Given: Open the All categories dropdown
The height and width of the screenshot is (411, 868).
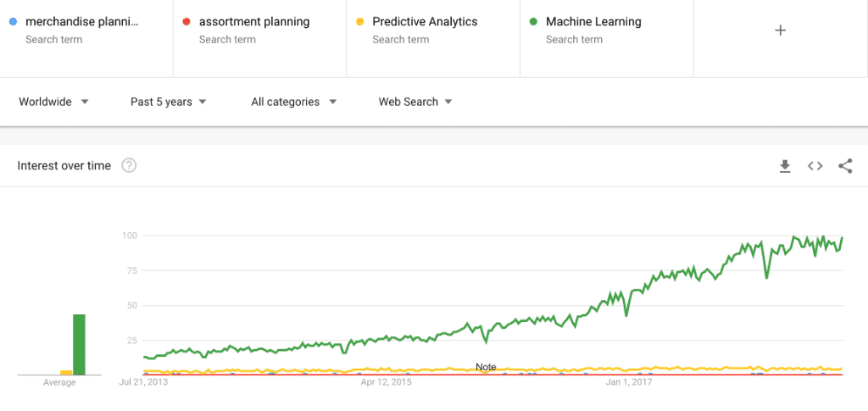Looking at the screenshot, I should coord(293,102).
